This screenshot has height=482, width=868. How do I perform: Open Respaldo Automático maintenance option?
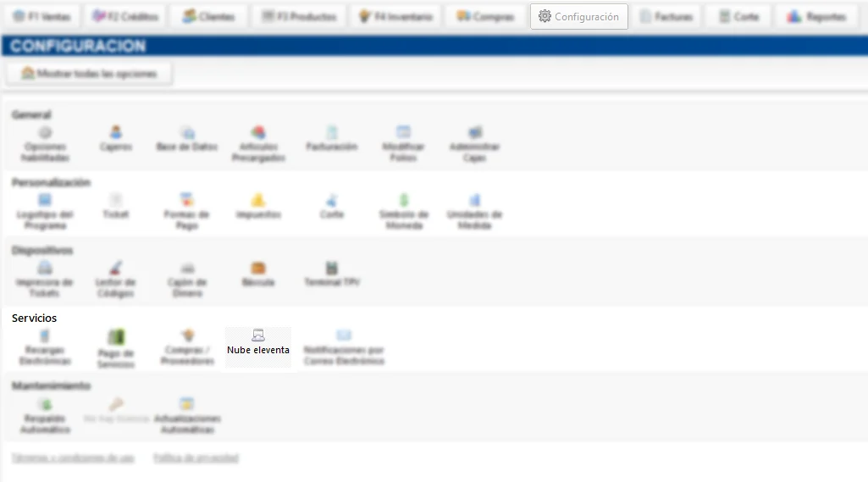[x=46, y=416]
